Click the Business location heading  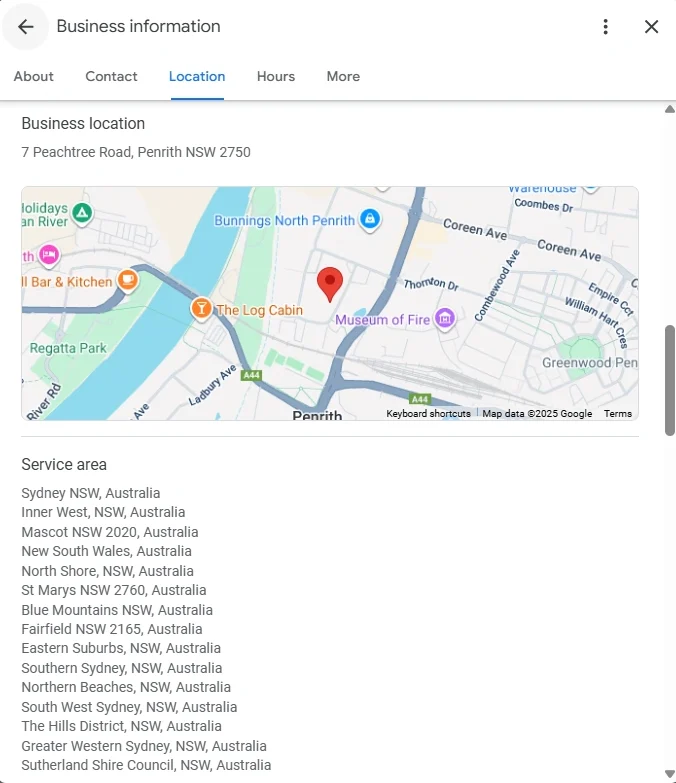(x=83, y=123)
